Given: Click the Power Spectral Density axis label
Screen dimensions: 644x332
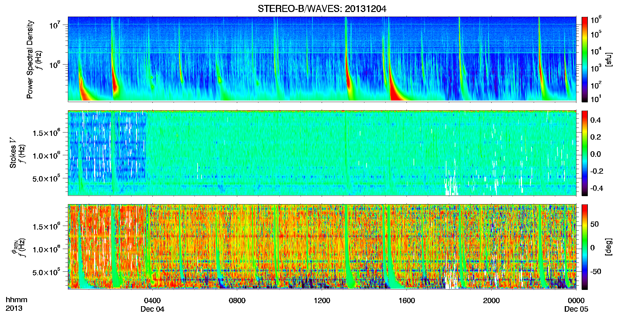Looking at the screenshot, I should point(30,59).
